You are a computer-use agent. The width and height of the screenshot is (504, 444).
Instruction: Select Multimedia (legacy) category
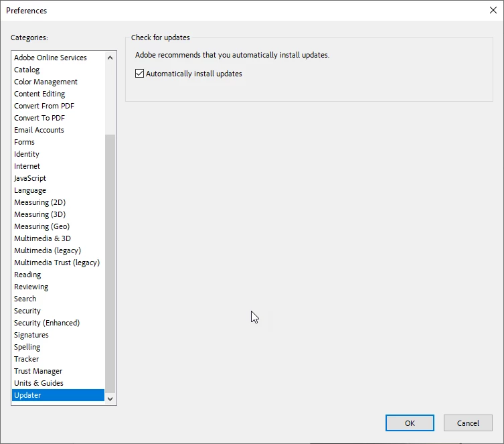pyautogui.click(x=58, y=250)
